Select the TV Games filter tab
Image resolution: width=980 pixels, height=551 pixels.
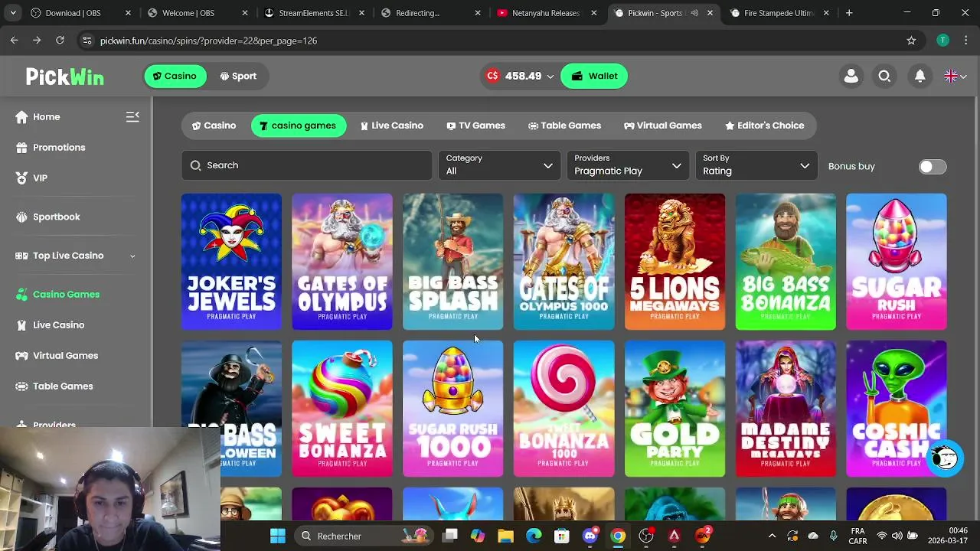[475, 126]
